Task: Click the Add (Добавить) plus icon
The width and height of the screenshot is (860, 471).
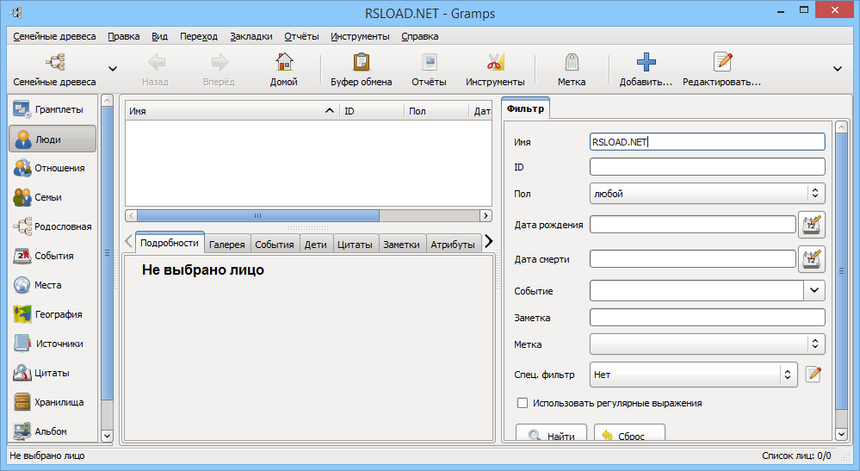Action: click(x=645, y=63)
